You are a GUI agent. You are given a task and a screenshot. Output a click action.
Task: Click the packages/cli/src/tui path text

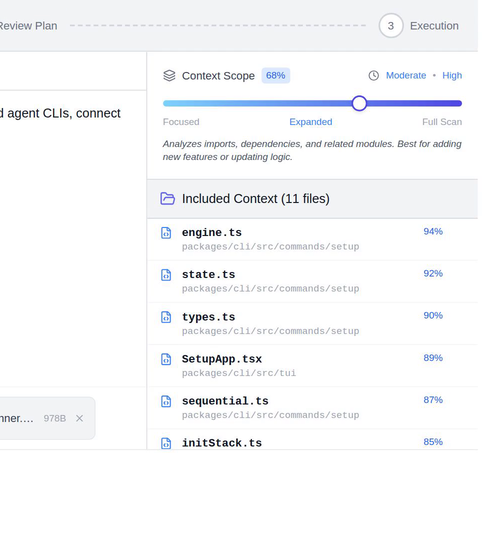(x=239, y=373)
